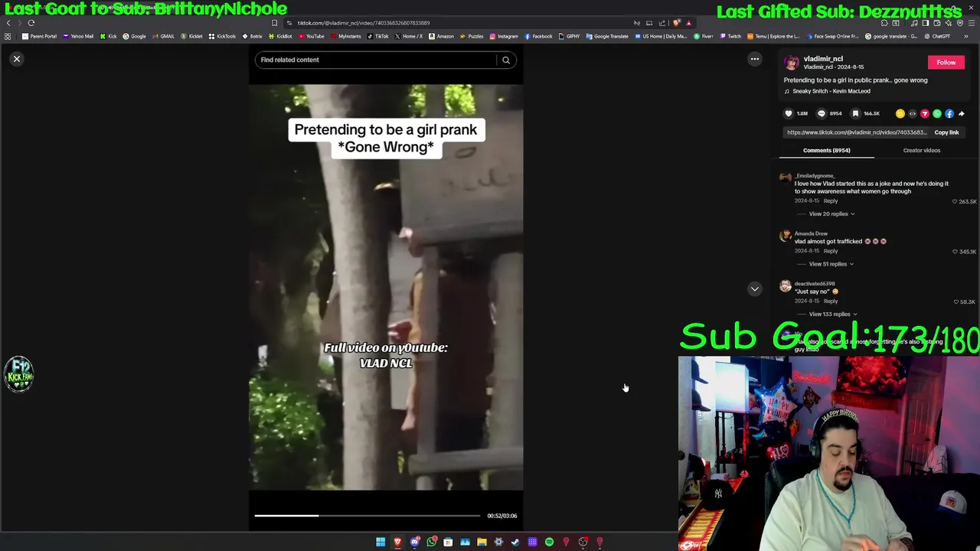Reload the browser page
The width and height of the screenshot is (980, 551).
point(31,23)
